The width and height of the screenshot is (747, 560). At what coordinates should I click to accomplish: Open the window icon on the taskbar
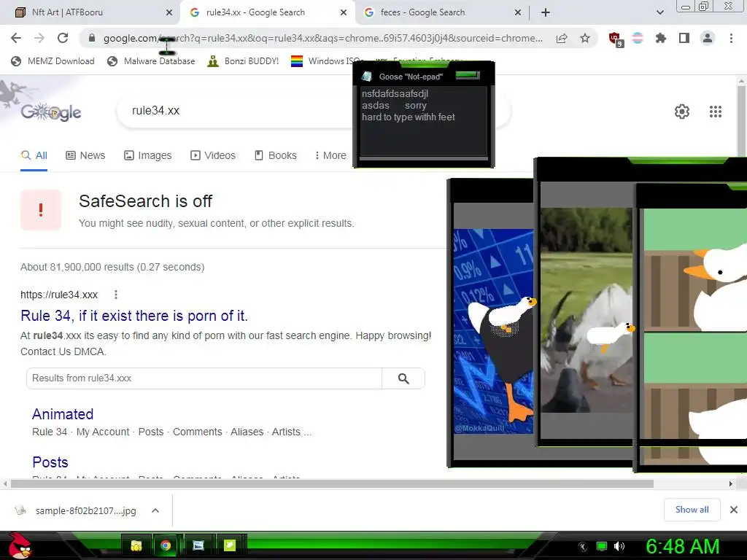coord(198,545)
